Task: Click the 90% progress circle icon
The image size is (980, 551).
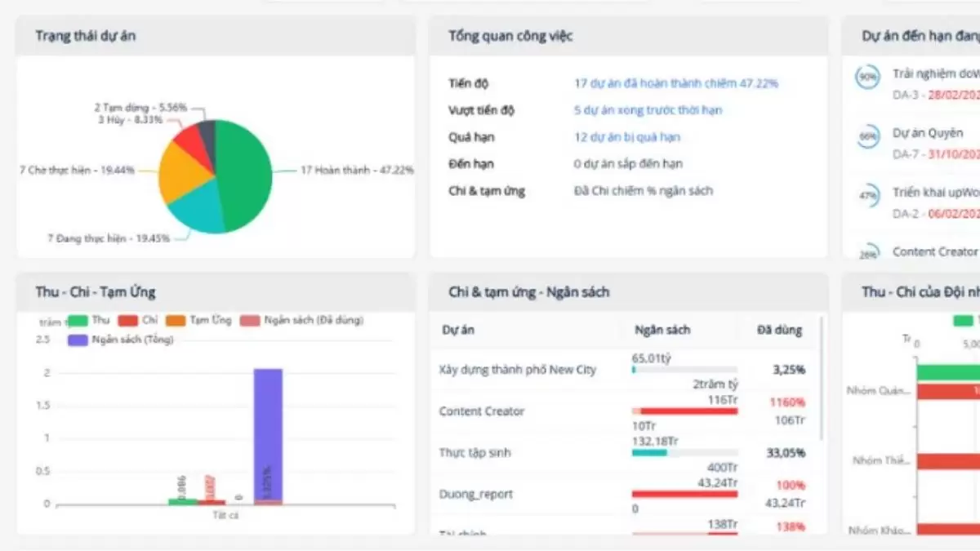Action: click(866, 78)
